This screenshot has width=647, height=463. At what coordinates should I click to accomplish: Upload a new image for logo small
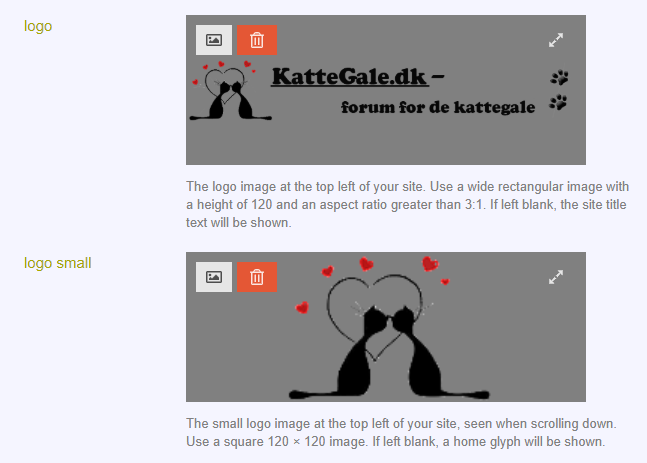pos(214,277)
